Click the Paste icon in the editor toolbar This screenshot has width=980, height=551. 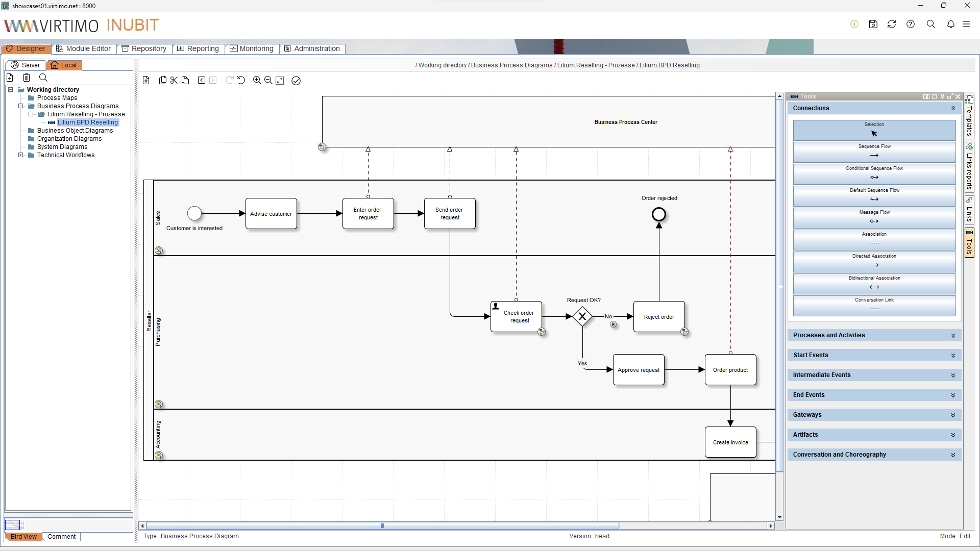click(186, 80)
